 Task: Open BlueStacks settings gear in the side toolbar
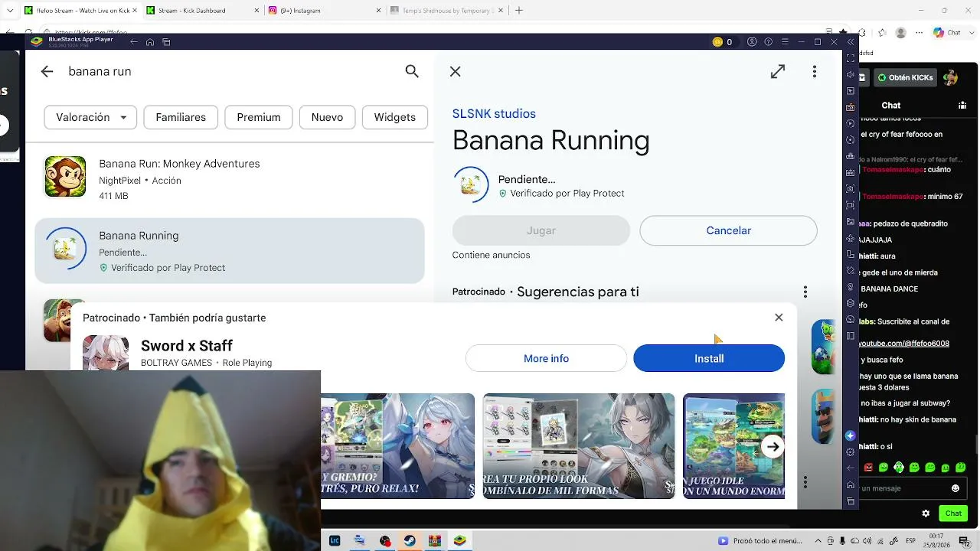click(x=850, y=452)
